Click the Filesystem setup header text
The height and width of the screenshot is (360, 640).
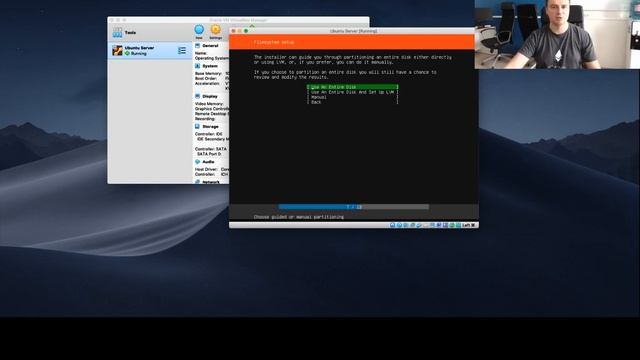point(274,42)
